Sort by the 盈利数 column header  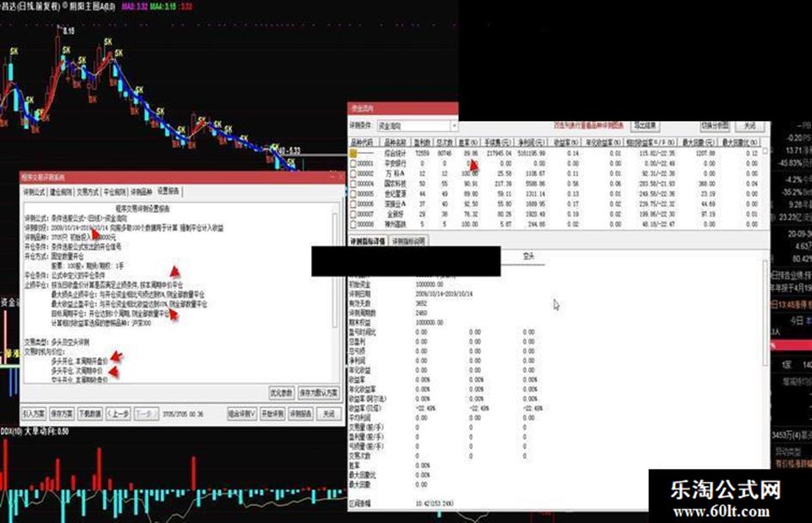(x=422, y=142)
